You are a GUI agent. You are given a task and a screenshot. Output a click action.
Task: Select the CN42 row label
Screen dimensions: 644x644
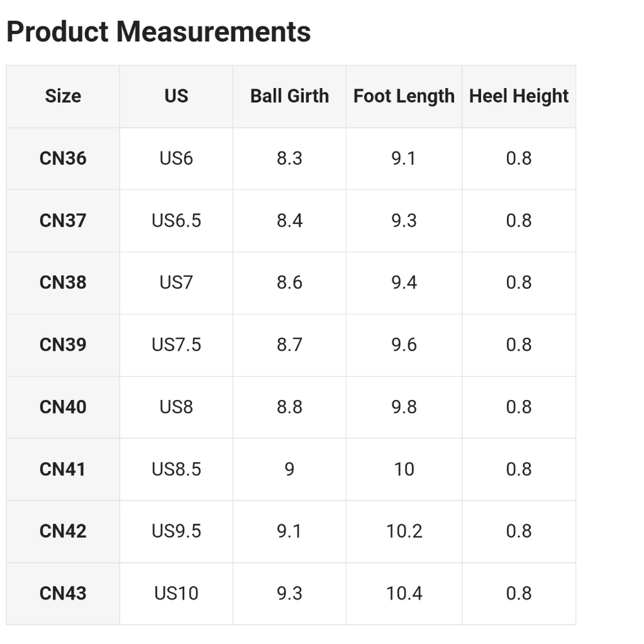(x=63, y=531)
